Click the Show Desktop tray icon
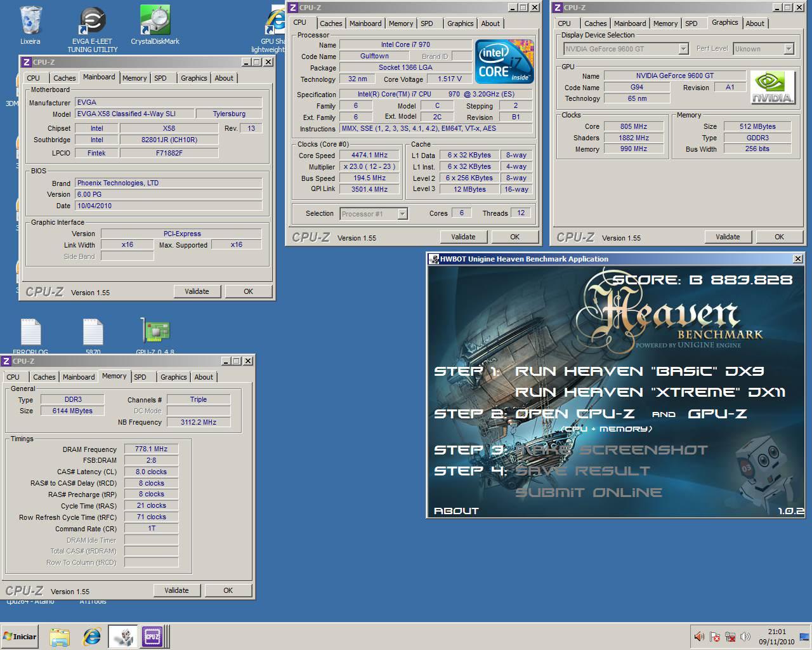The width and height of the screenshot is (812, 650). [805, 637]
